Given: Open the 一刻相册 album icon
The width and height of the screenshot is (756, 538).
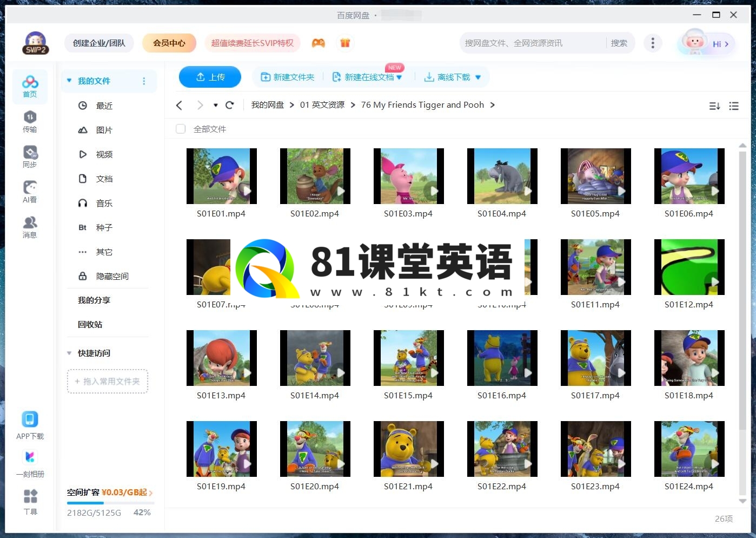Looking at the screenshot, I should 30,463.
